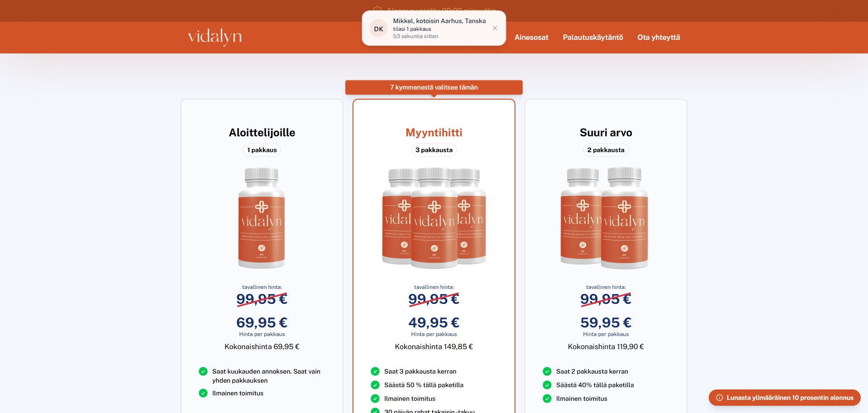Select the two-bottle Suuri arvo image
868x413 pixels.
(x=605, y=218)
